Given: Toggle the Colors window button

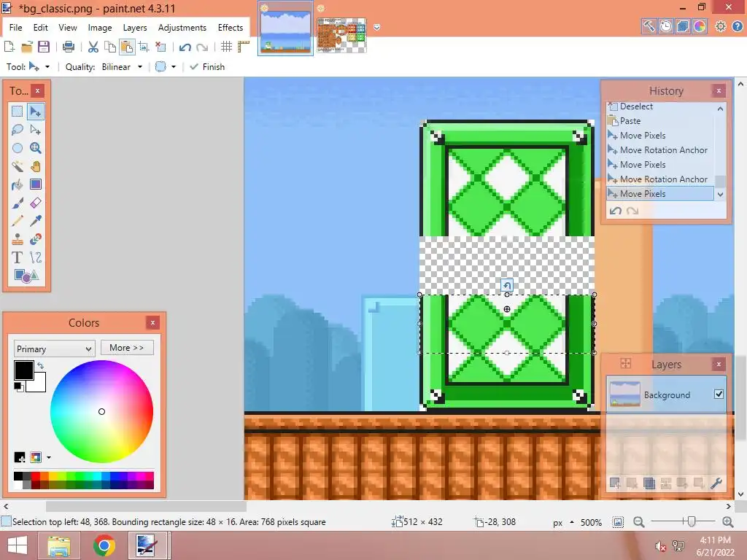Looking at the screenshot, I should coord(700,26).
